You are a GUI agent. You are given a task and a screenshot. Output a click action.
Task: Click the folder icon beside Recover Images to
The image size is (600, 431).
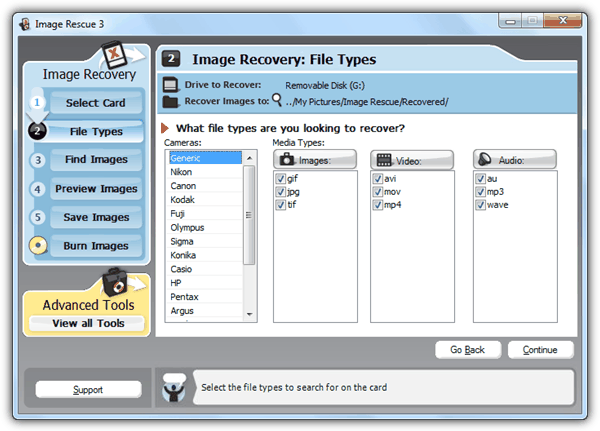pos(170,102)
